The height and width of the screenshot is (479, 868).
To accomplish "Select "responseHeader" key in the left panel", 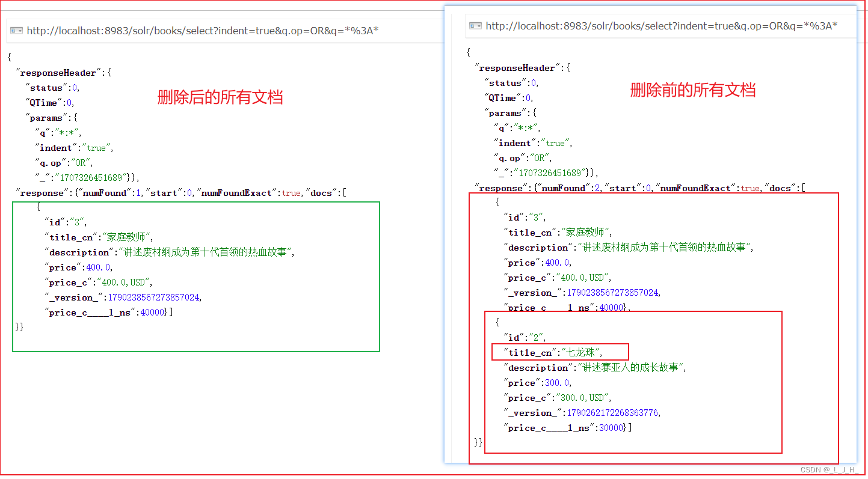I will [58, 73].
